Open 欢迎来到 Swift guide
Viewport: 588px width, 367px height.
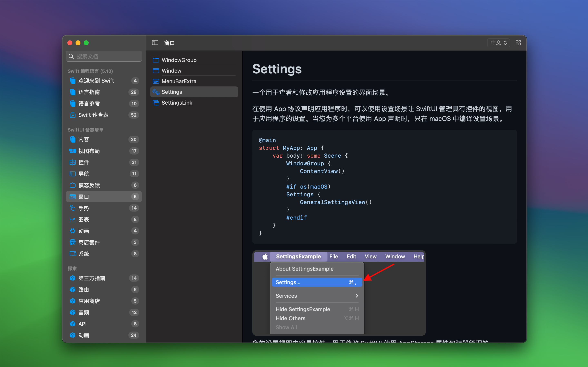click(97, 81)
